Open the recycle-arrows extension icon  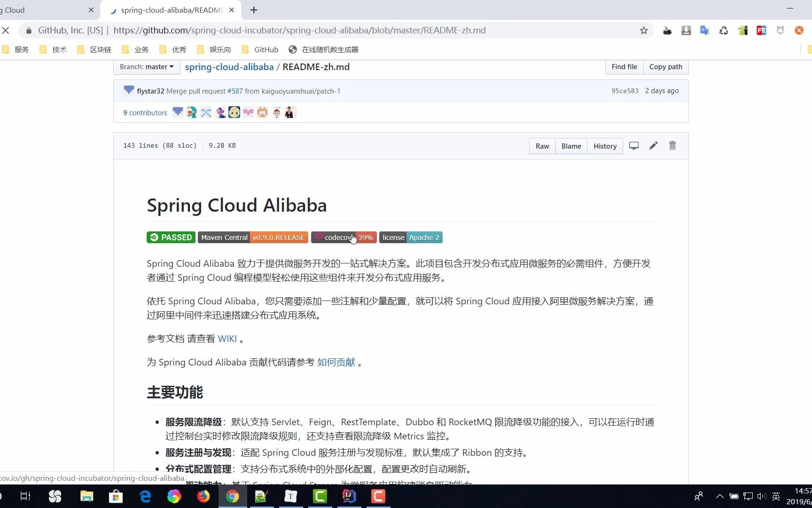(x=724, y=31)
